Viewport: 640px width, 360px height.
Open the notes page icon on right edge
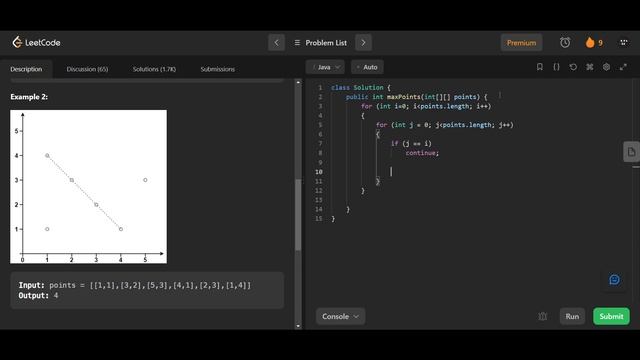coord(631,152)
